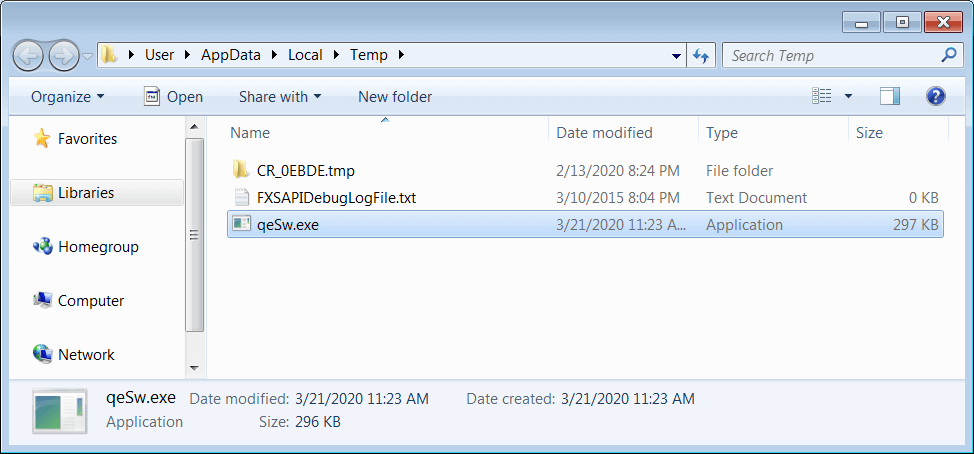Open the Share with menu
This screenshot has width=974, height=454.
(x=280, y=97)
